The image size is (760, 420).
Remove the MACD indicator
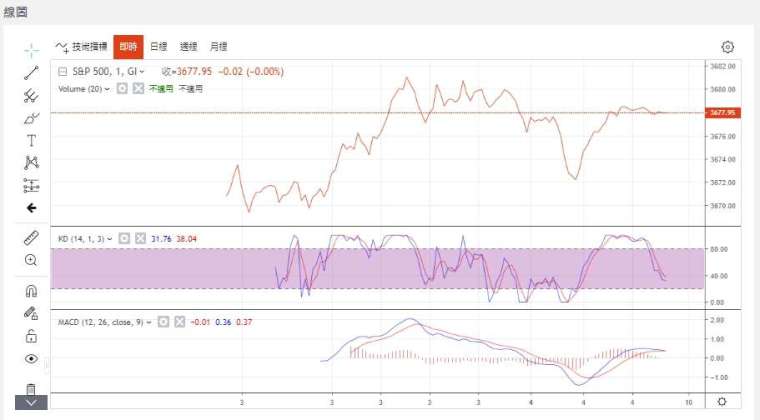pos(180,322)
